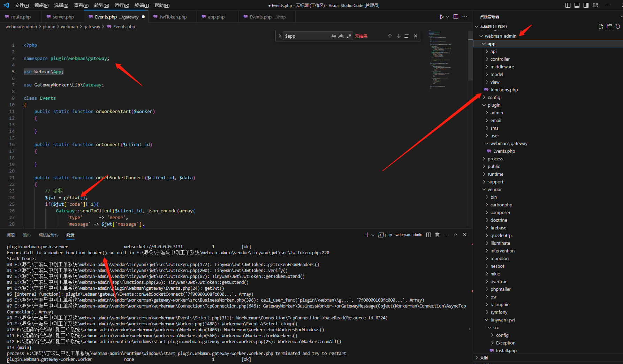Switch to the server.php tab
Screen dimensions: 623x364
(63, 17)
